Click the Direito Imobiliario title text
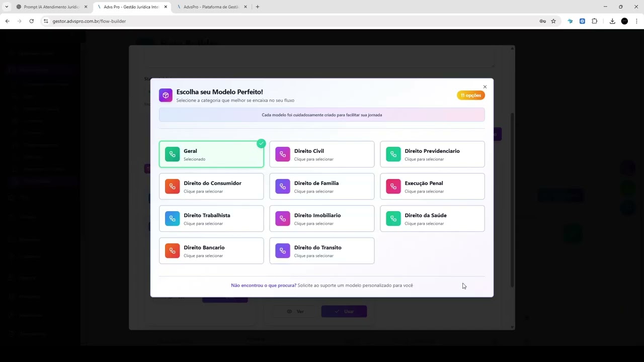Viewport: 644px width, 362px height. 317,215
